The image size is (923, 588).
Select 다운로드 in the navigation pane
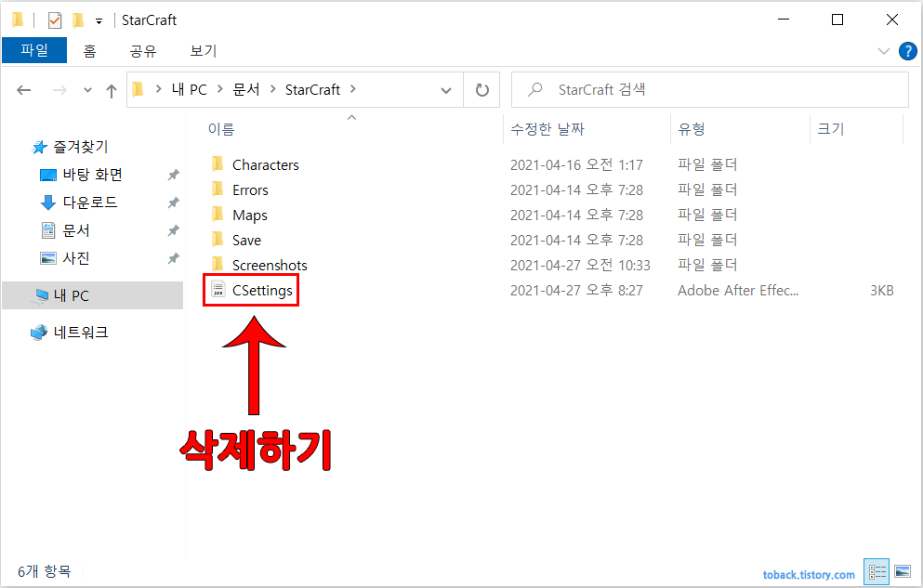(x=90, y=203)
